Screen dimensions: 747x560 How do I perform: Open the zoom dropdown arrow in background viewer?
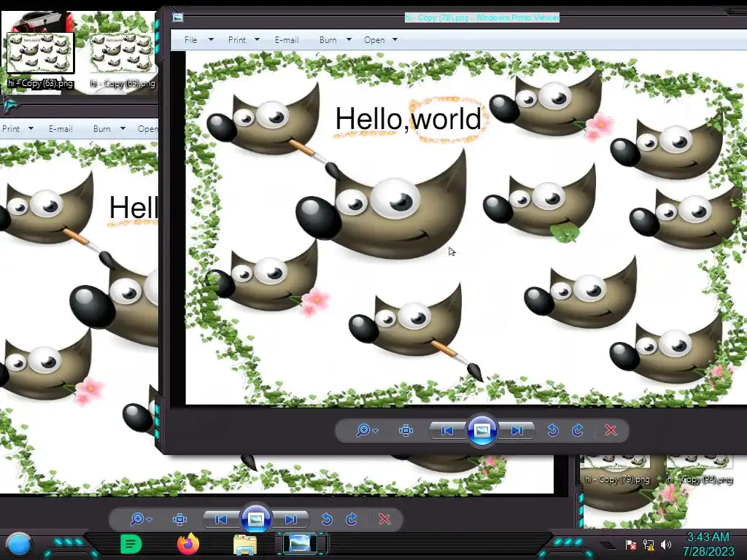tap(149, 519)
